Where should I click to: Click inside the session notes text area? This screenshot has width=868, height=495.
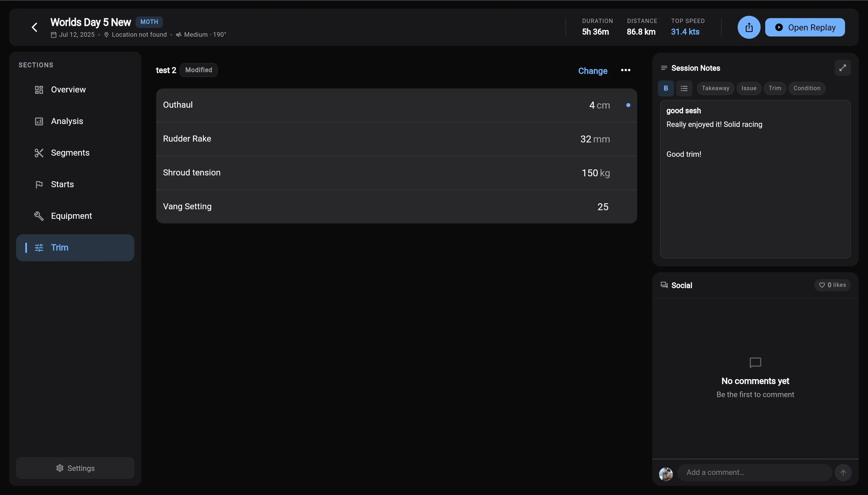pyautogui.click(x=755, y=179)
